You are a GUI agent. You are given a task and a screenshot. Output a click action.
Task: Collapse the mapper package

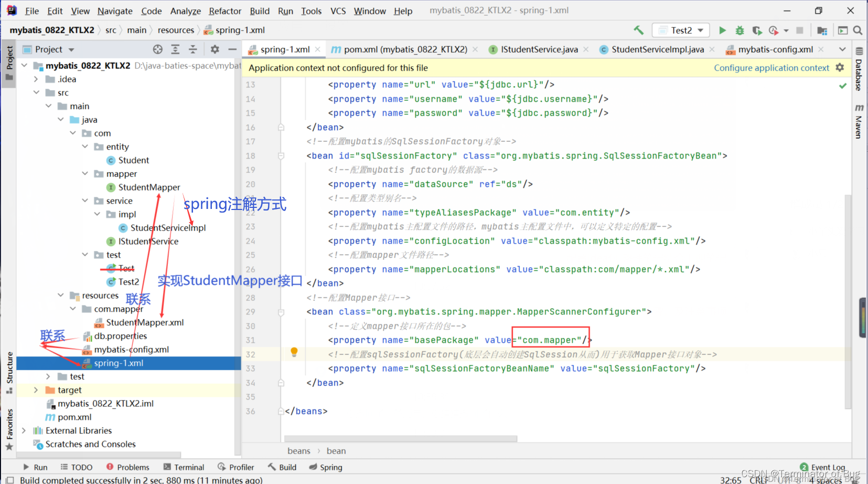coord(85,173)
